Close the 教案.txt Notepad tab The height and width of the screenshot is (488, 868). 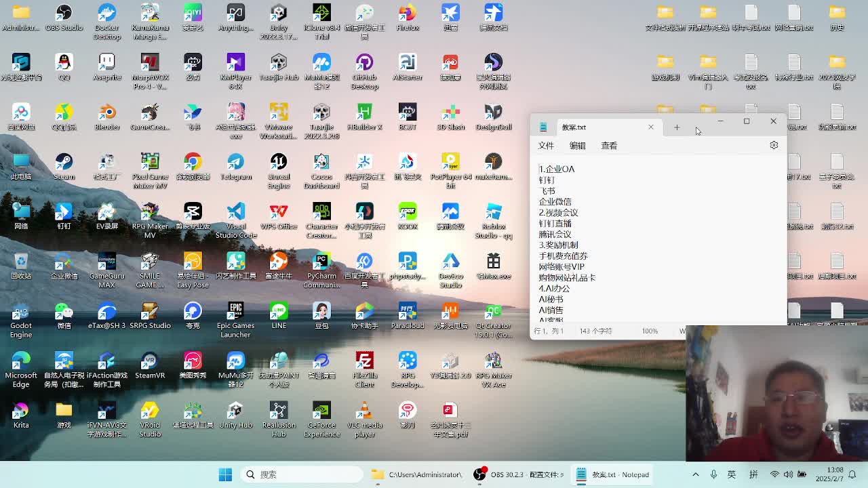point(651,127)
